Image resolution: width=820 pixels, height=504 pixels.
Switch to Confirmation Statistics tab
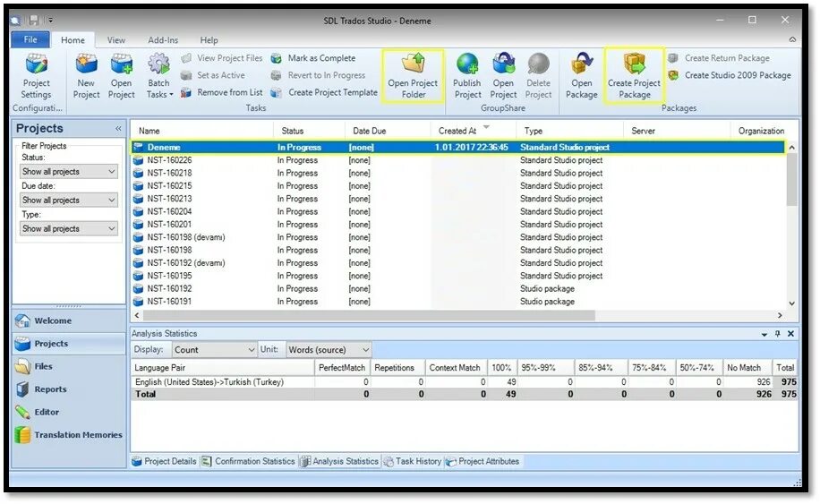248,462
